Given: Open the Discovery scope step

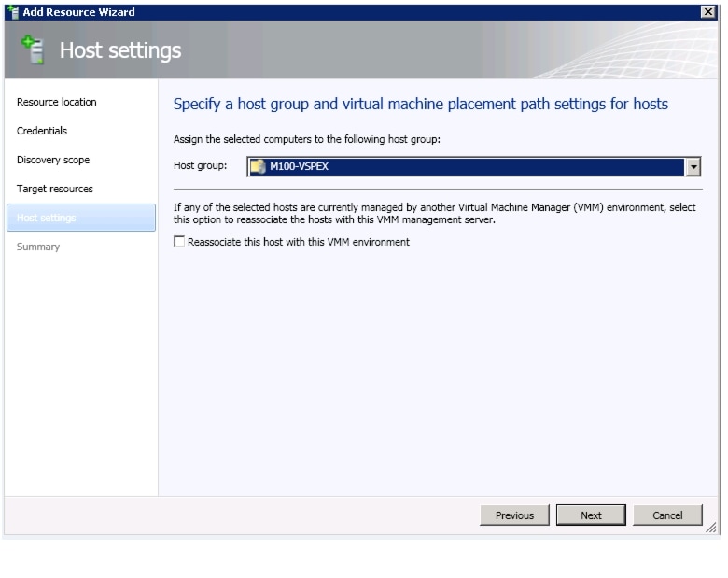Looking at the screenshot, I should coord(53,160).
